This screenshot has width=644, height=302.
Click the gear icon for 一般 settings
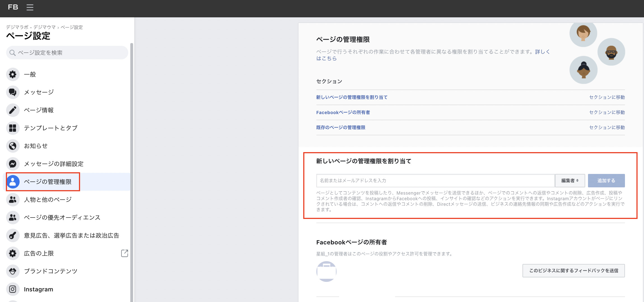(13, 74)
